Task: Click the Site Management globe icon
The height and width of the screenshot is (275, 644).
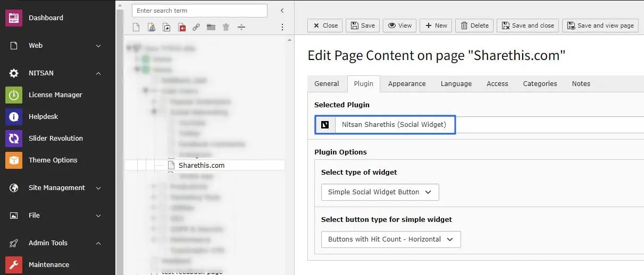Action: 14,188
